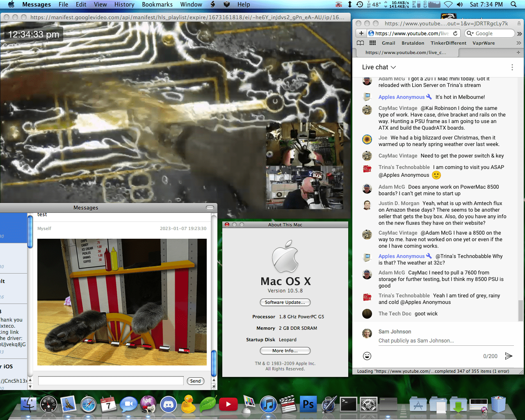The height and width of the screenshot is (420, 525).
Task: Open Terminal from the Dock
Action: (348, 405)
